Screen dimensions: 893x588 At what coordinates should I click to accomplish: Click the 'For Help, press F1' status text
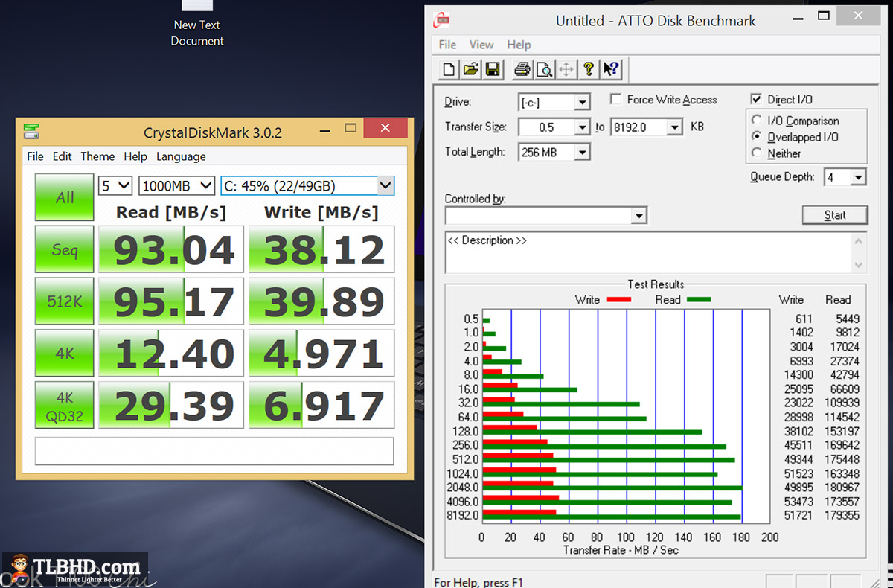[478, 581]
